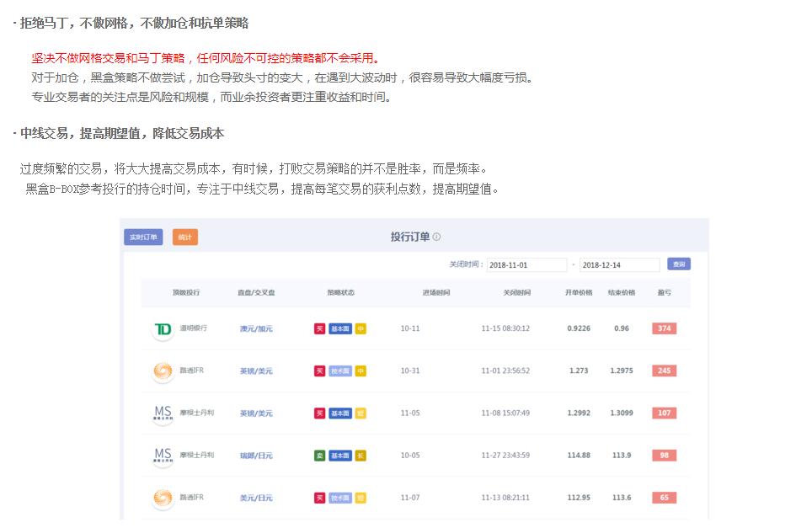Viewport: 812px width, 528px height.
Task: Open 英镑/美元 link in the 路透IFR row
Action: click(x=256, y=371)
